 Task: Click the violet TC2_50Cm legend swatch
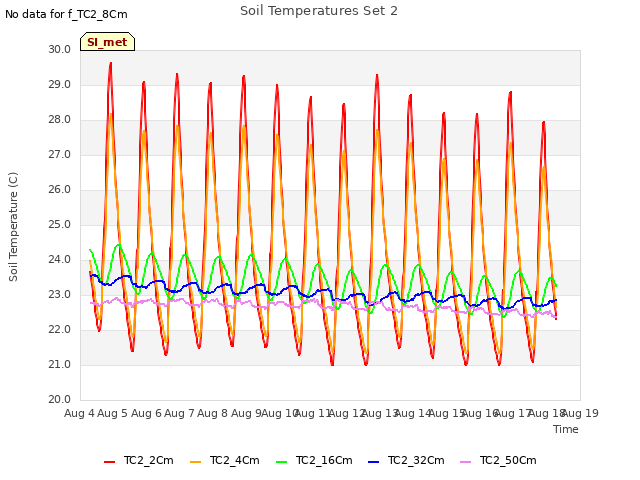[x=466, y=462]
